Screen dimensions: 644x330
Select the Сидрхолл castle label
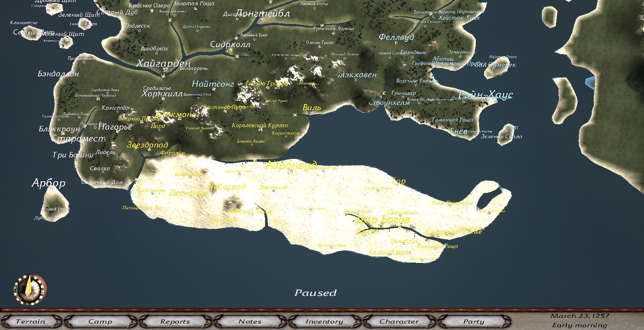pyautogui.click(x=230, y=44)
